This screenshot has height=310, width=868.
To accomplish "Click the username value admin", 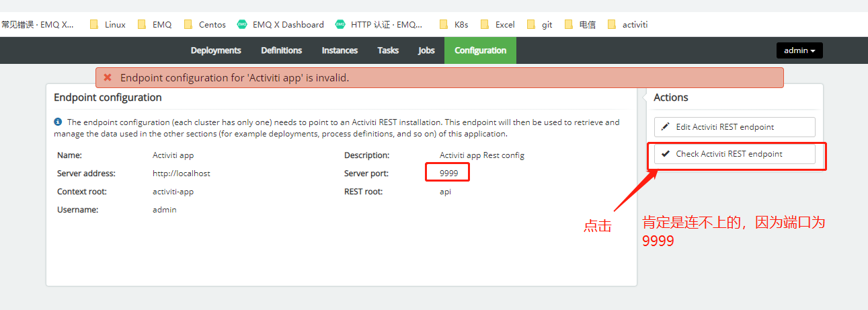I will point(165,210).
